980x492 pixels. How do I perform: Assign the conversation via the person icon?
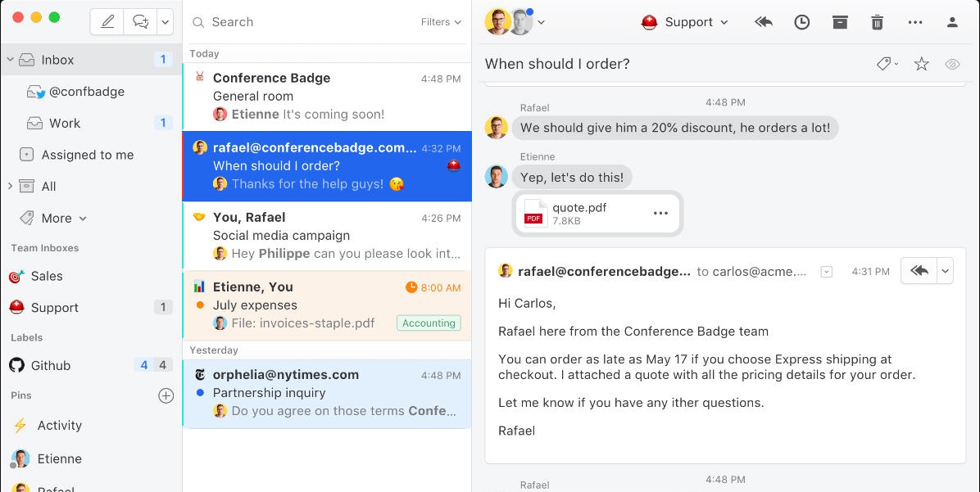(952, 22)
